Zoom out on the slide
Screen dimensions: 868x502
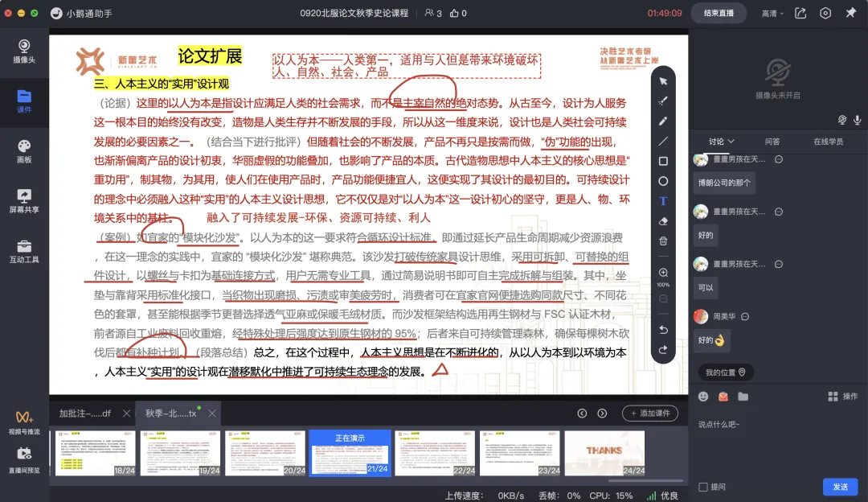pos(663,299)
